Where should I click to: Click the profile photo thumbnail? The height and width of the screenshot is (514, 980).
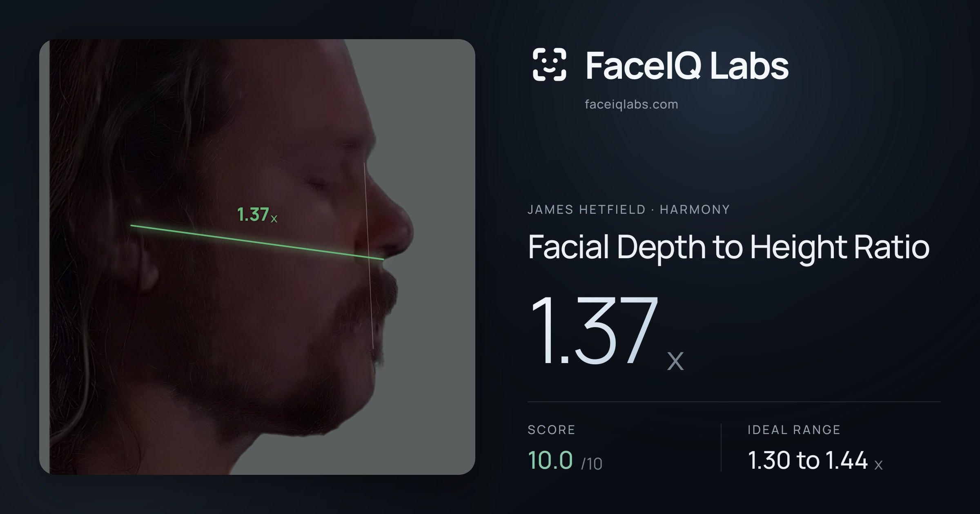click(x=257, y=257)
